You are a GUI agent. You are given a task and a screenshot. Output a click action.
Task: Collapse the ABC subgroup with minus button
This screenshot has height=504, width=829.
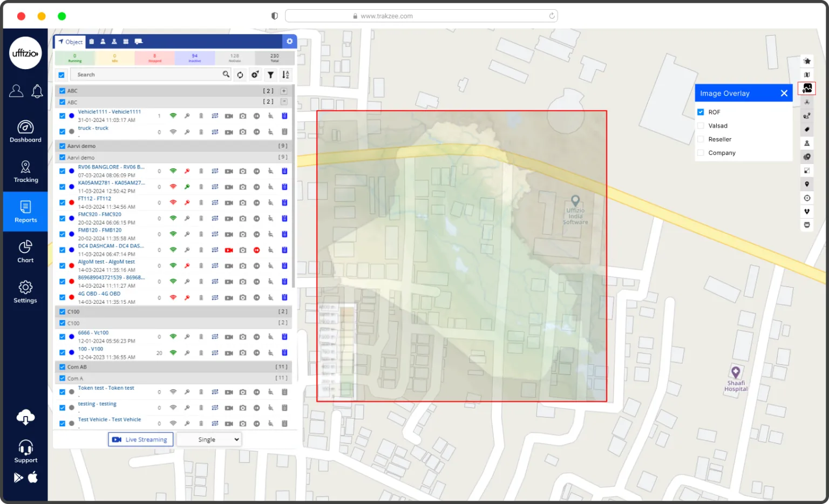tap(284, 102)
